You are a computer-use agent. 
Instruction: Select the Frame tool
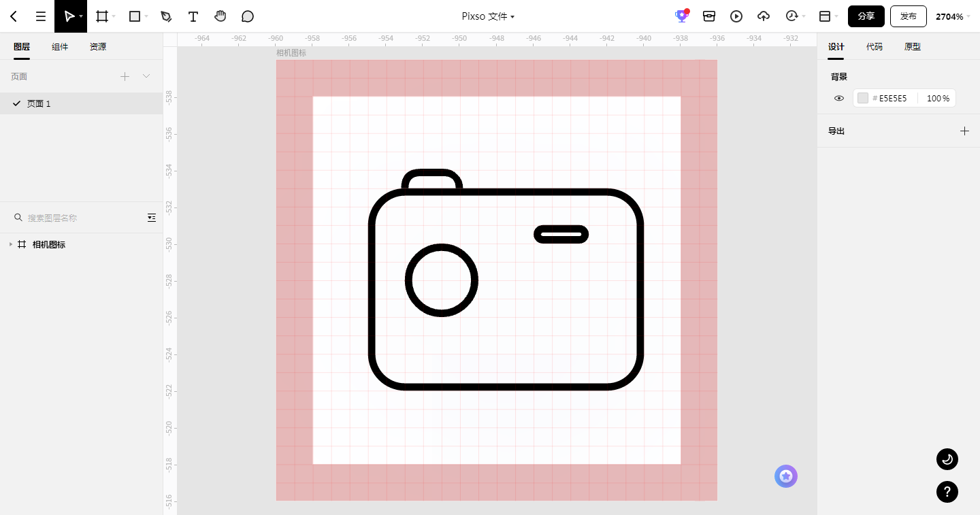click(102, 16)
